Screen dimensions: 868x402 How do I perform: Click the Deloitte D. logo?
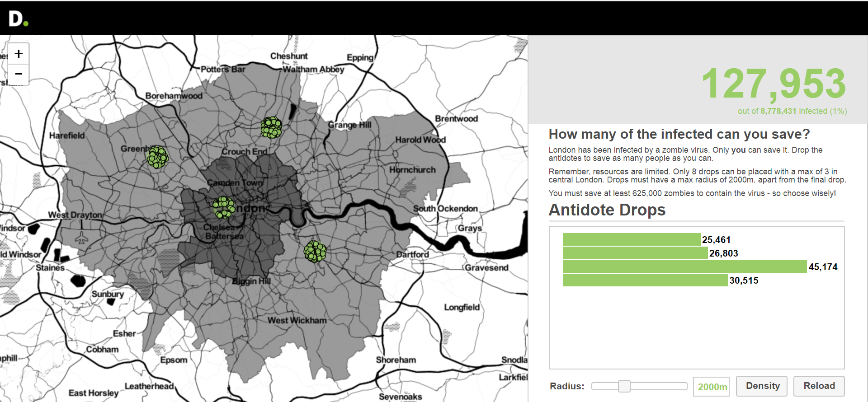pyautogui.click(x=19, y=19)
